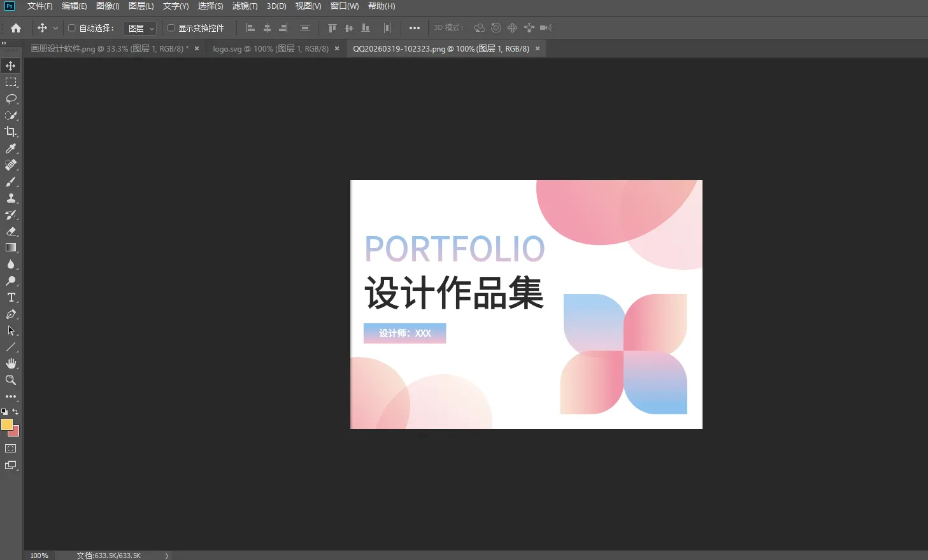
Task: Select the Horizontal Type tool
Action: pos(10,297)
